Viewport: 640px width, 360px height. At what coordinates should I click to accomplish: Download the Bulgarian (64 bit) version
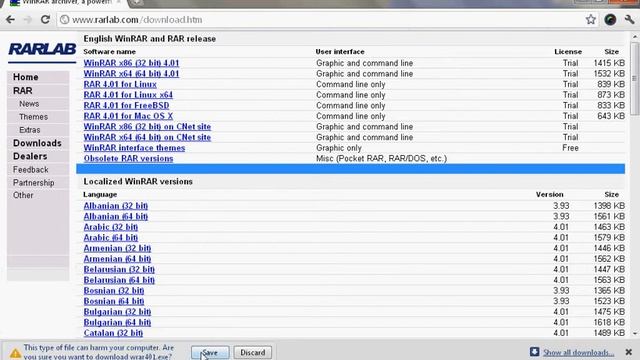tap(117, 322)
